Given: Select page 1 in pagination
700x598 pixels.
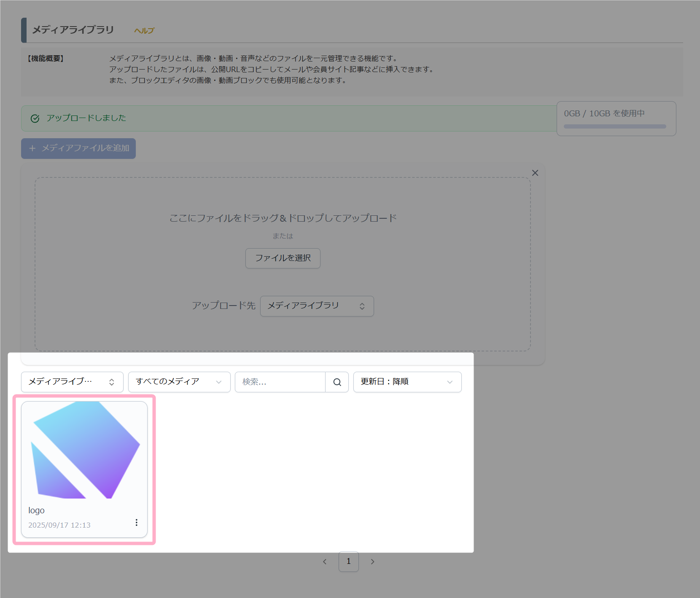Looking at the screenshot, I should point(348,561).
